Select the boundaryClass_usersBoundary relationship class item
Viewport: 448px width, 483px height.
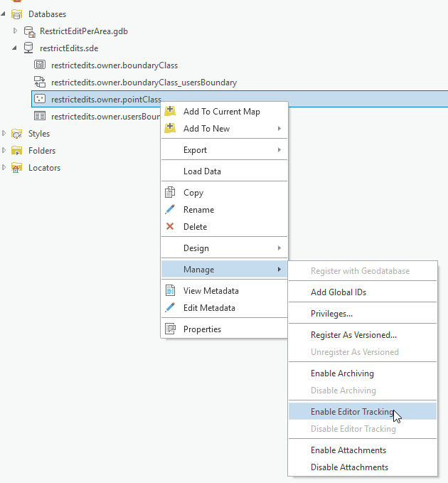pos(144,83)
